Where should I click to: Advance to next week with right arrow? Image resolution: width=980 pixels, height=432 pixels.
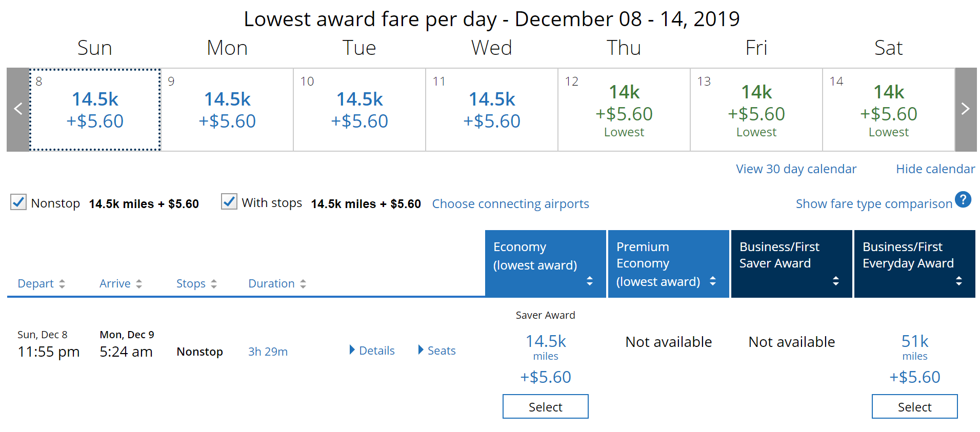[966, 109]
